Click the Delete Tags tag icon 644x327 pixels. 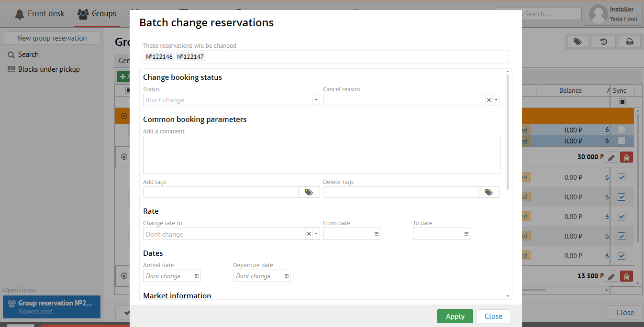(x=489, y=192)
